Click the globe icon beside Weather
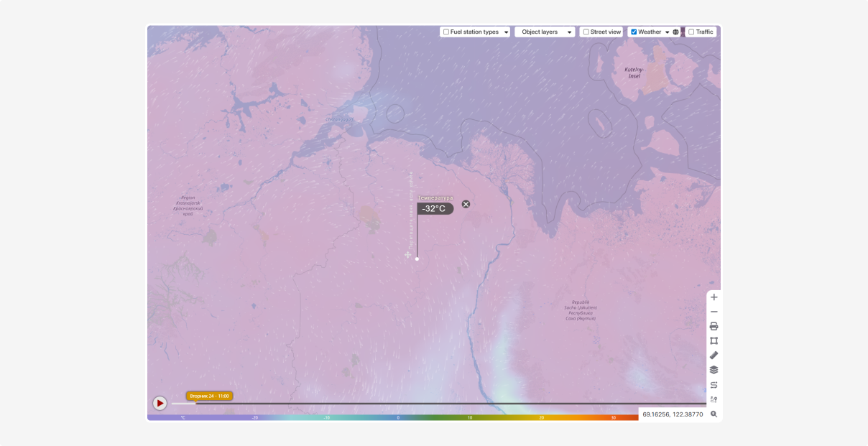Image resolution: width=868 pixels, height=446 pixels. tap(675, 32)
